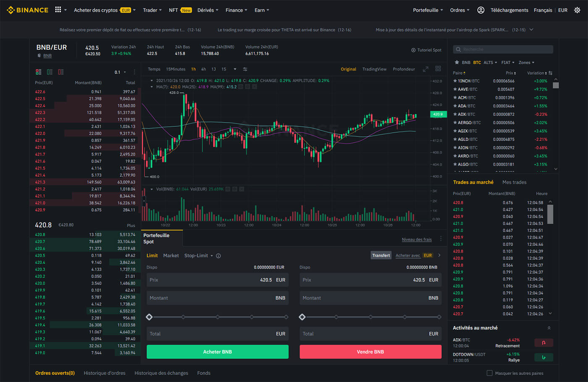Sort pairs list by Variation
The width and height of the screenshot is (588, 382).
coord(537,73)
